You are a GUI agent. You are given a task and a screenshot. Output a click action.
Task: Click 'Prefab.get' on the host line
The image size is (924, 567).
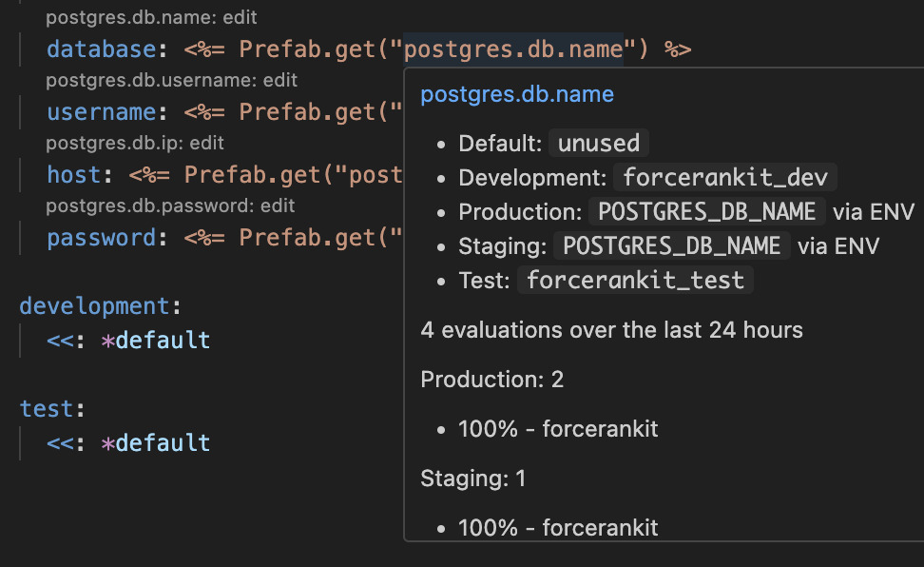(252, 175)
